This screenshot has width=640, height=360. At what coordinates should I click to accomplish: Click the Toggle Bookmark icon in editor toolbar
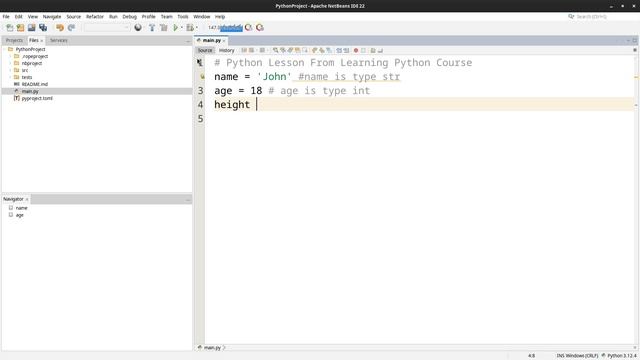tap(329, 50)
